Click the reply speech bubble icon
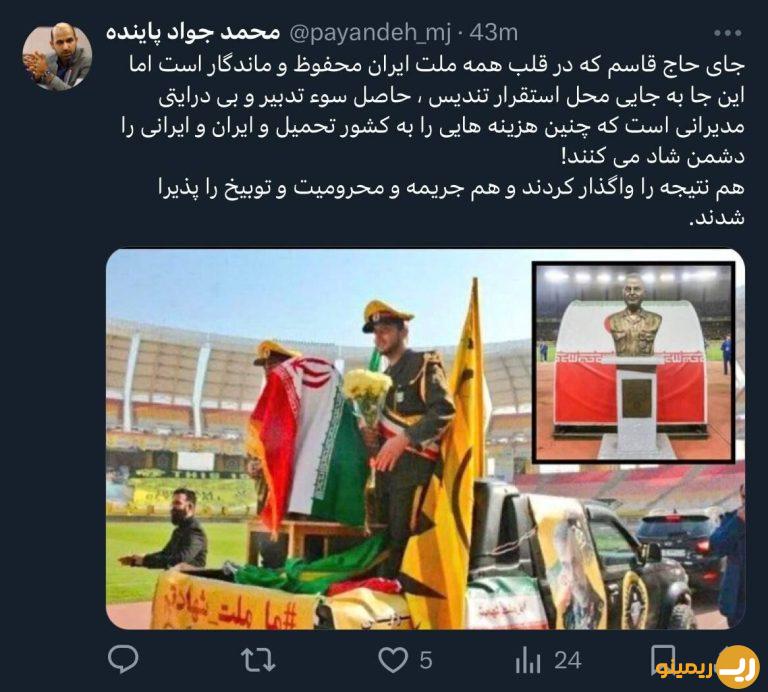 point(123,659)
